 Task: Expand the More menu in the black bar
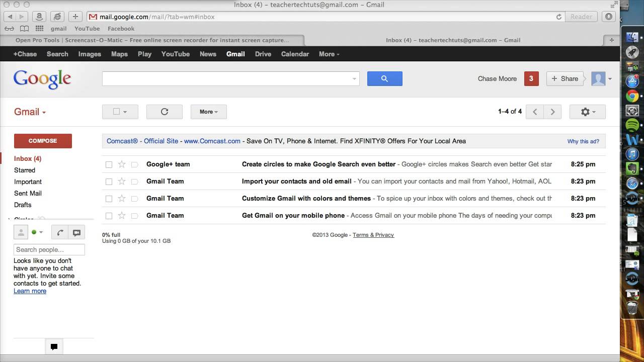pos(329,54)
